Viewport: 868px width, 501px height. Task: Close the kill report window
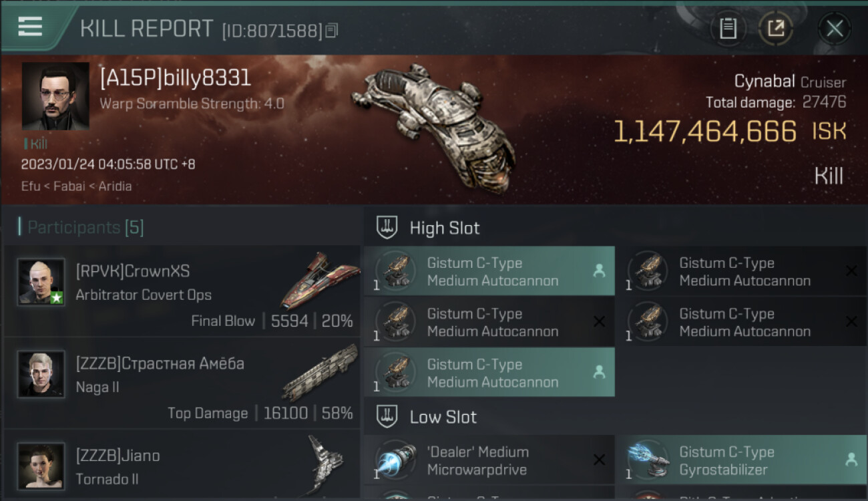[835, 28]
